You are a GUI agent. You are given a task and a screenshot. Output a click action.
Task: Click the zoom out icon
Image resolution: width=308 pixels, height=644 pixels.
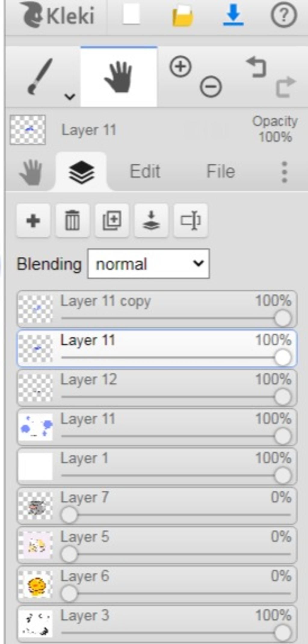tap(211, 87)
